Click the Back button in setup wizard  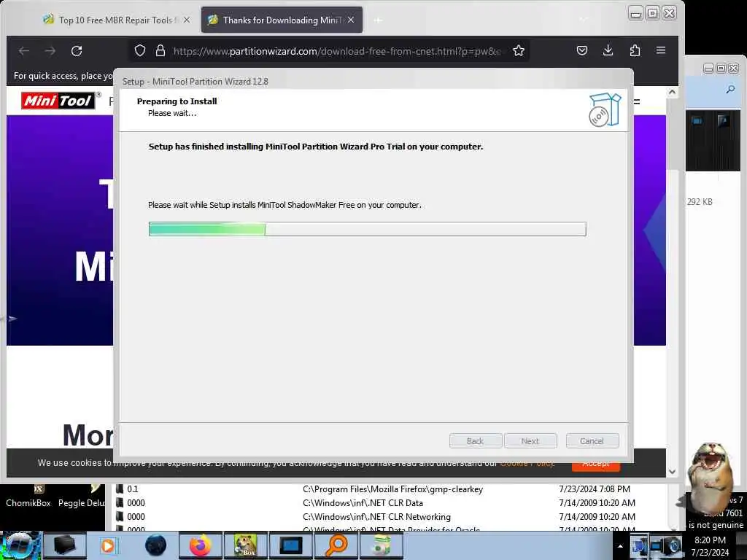coord(475,441)
